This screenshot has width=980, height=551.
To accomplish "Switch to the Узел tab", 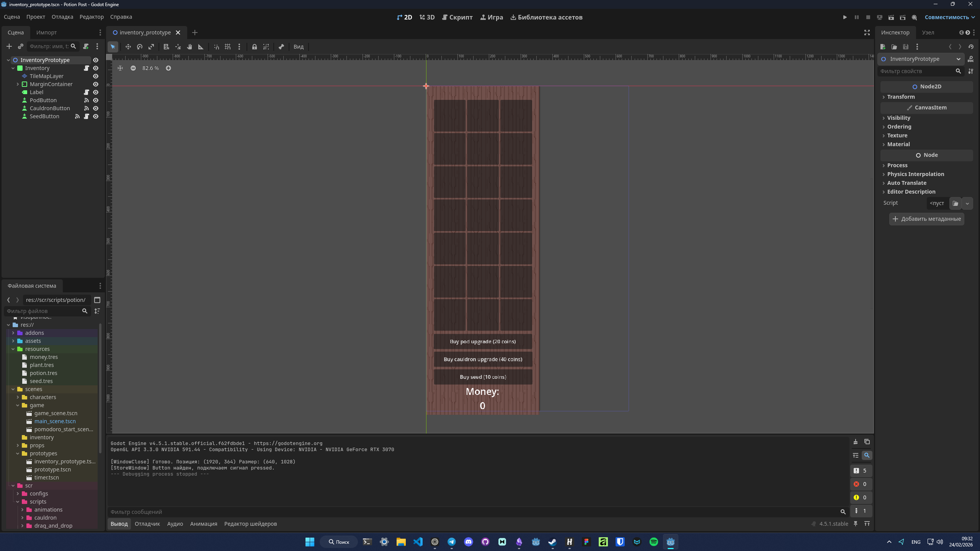I will pyautogui.click(x=928, y=33).
